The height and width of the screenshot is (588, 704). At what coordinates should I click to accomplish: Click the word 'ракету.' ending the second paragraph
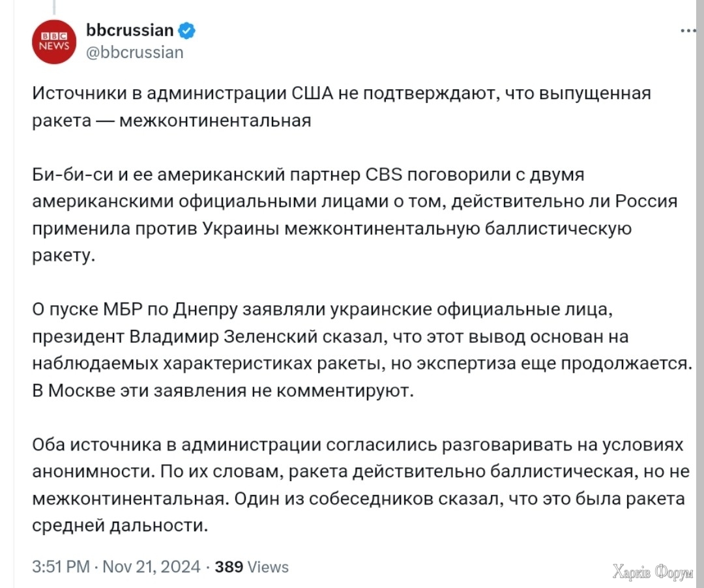64,256
